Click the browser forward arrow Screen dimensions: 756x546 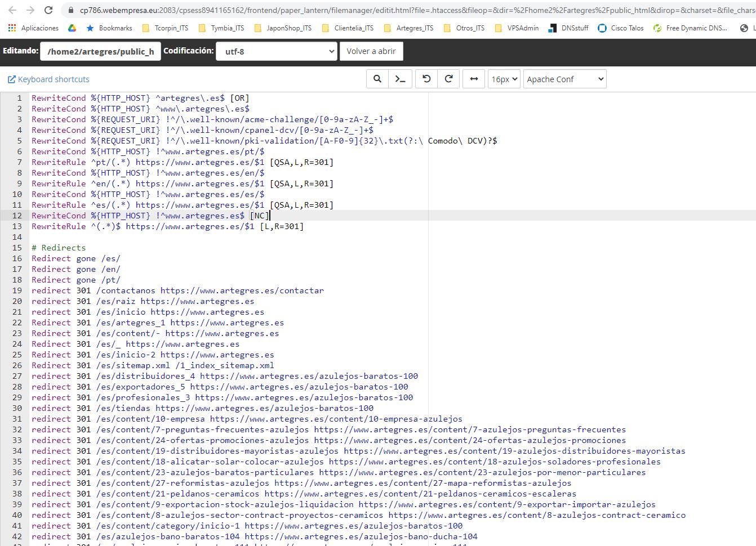pyautogui.click(x=30, y=10)
